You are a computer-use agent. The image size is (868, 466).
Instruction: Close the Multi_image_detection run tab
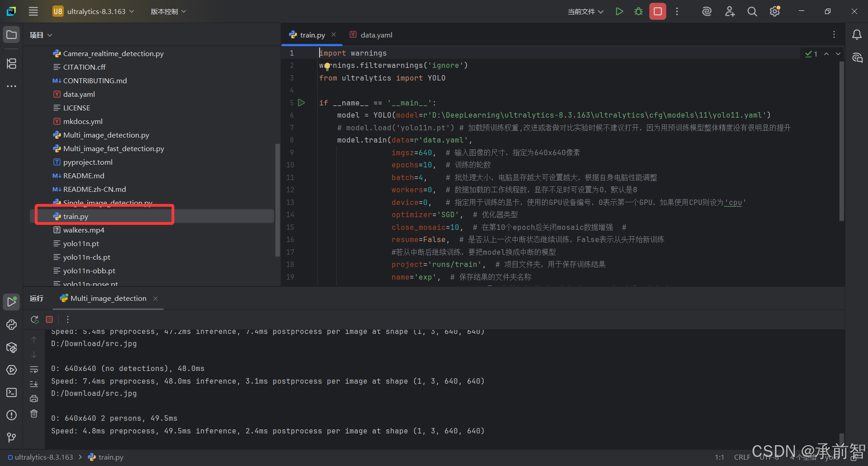(x=156, y=299)
